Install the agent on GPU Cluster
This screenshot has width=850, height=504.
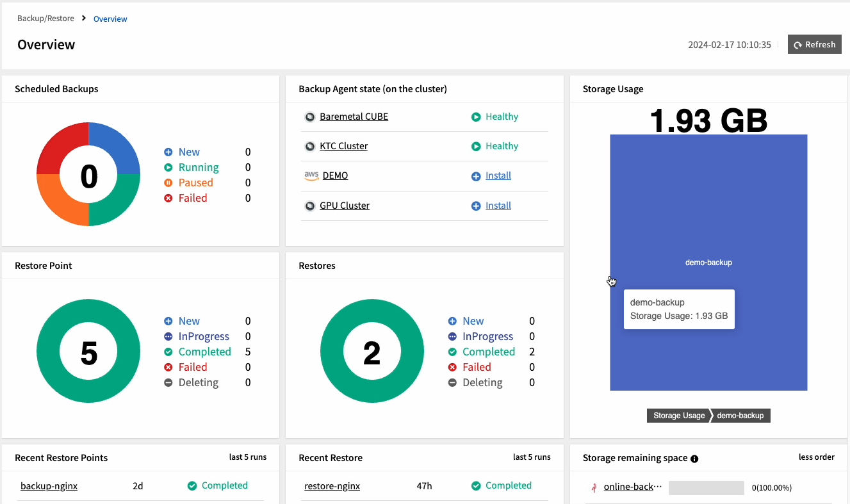click(498, 206)
